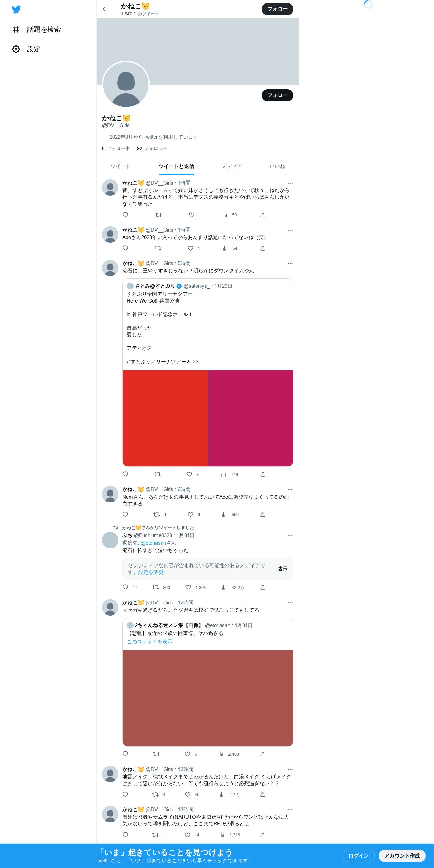Click the Twitter bird logo
Screen dimensions: 434x868
coord(16,9)
